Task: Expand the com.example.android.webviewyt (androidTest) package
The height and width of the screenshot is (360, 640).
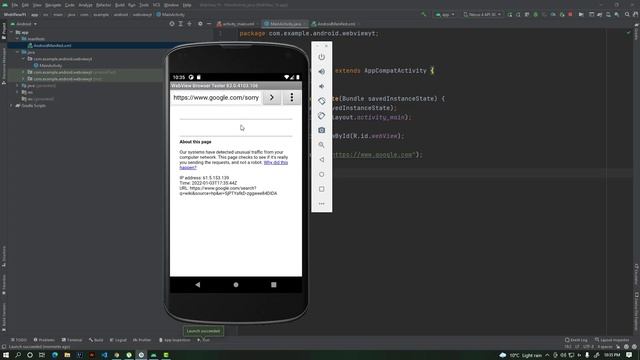Action: tap(23, 72)
